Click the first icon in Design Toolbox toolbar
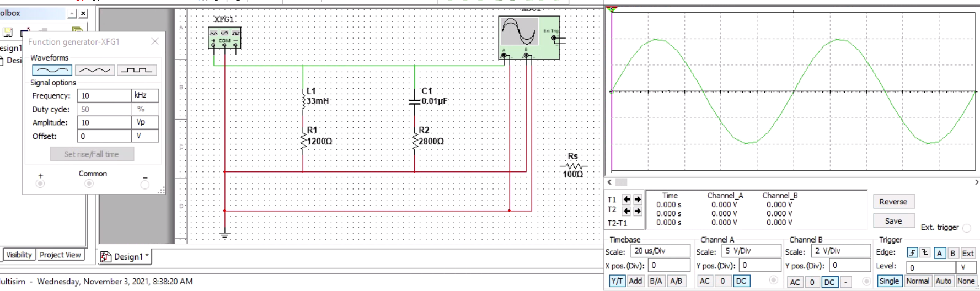The image size is (980, 291). tap(8, 33)
